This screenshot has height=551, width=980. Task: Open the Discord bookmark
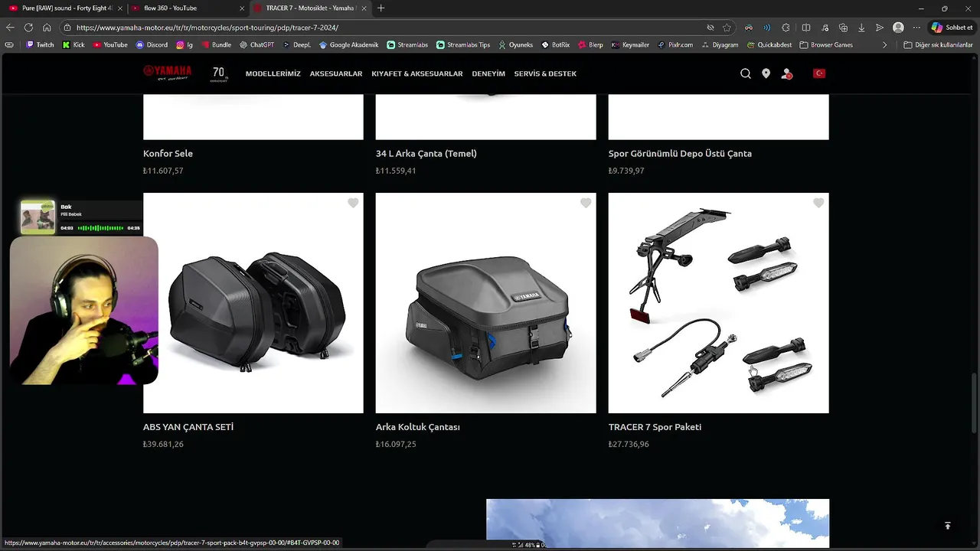point(152,45)
